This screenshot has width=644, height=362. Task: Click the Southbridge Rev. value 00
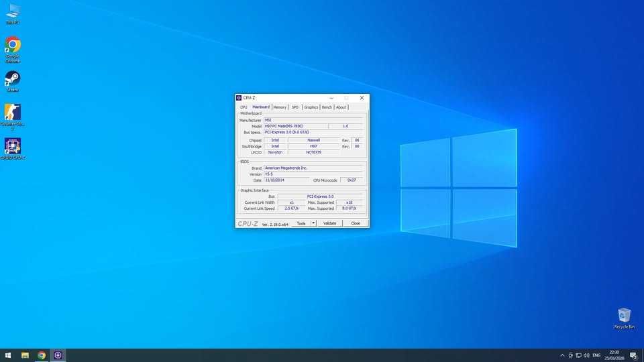[357, 146]
